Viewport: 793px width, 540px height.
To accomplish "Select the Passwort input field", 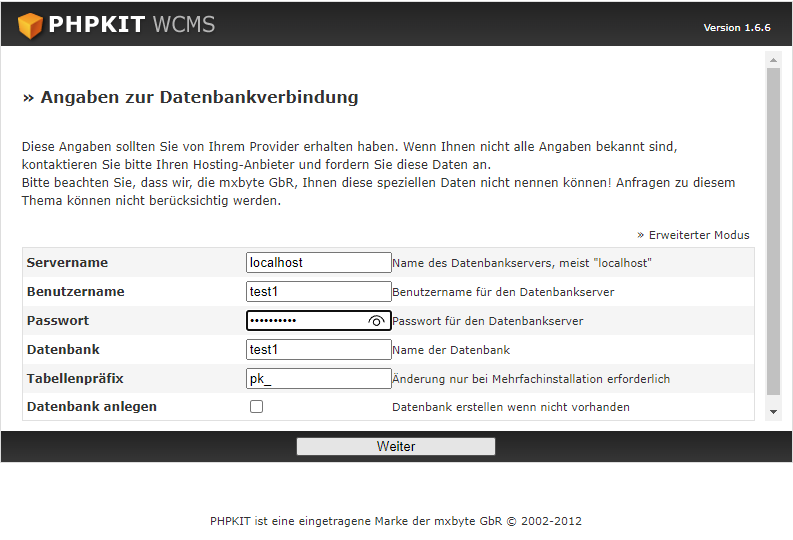I will 305,321.
